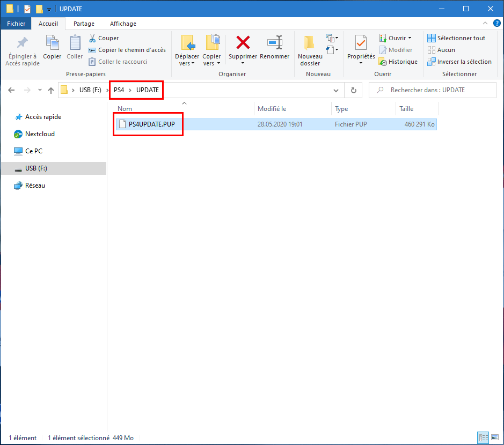Image resolution: width=504 pixels, height=445 pixels.
Task: Collapse the ribbon with chevron
Action: (x=485, y=23)
